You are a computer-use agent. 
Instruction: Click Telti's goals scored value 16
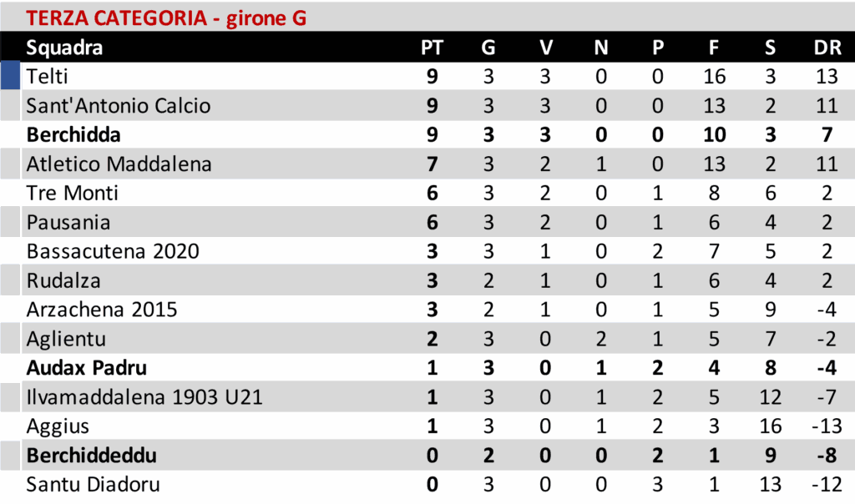714,77
